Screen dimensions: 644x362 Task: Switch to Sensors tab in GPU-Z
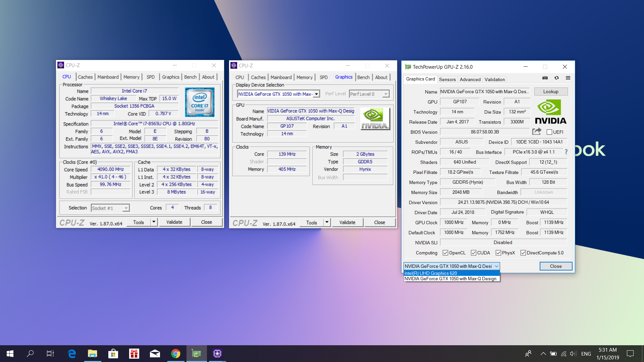tap(447, 79)
